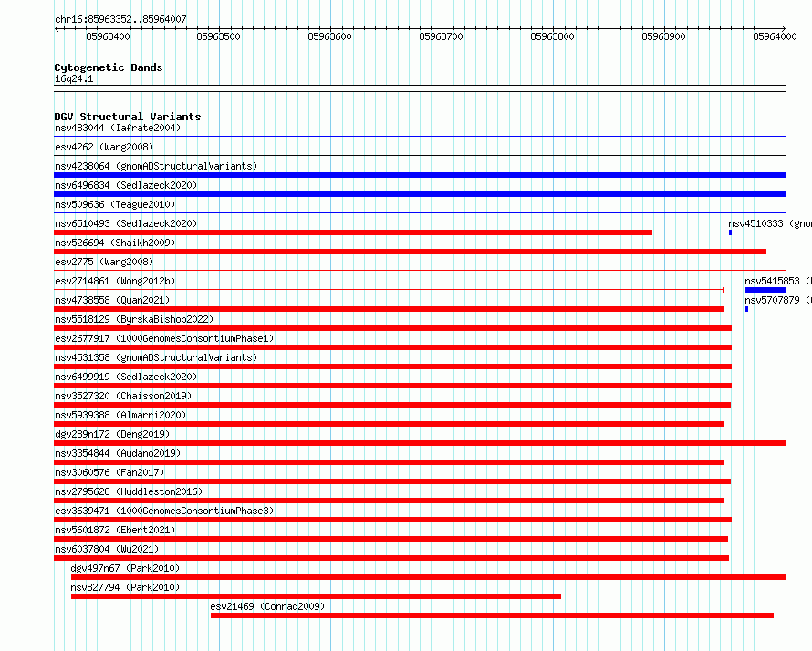812x651 pixels.
Task: Open the nsv5707879 label
Action: 778,300
